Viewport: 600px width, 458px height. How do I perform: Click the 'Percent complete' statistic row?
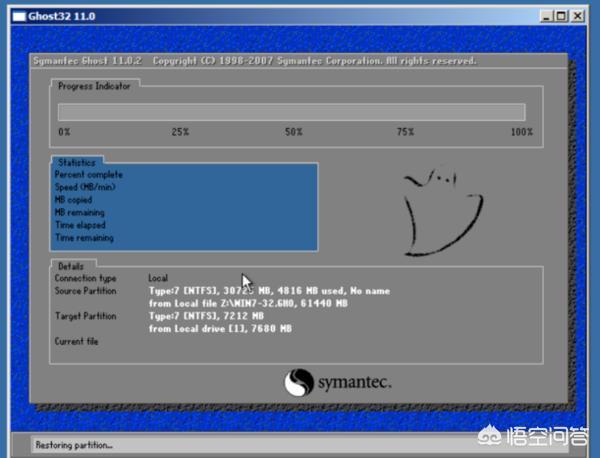pos(89,175)
